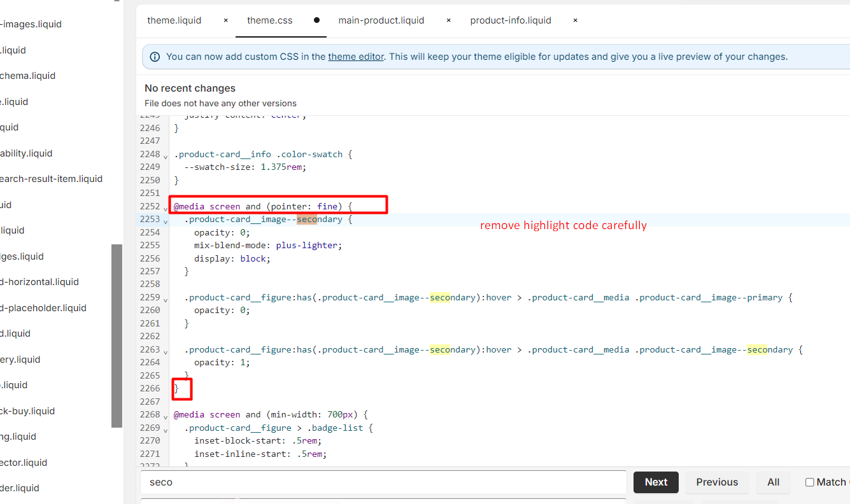Viewport: 850px width, 504px height.
Task: Click Next search result button
Action: tap(656, 482)
